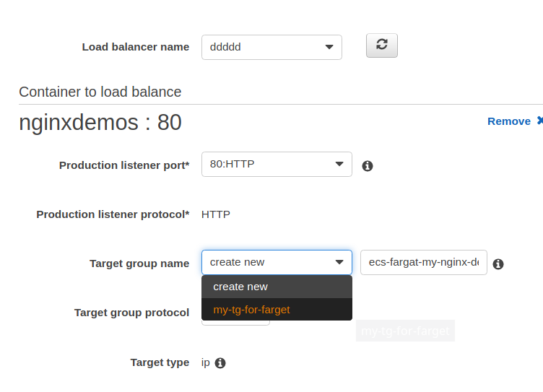The width and height of the screenshot is (543, 392).
Task: Click info icon beside target group name field
Action: (498, 264)
